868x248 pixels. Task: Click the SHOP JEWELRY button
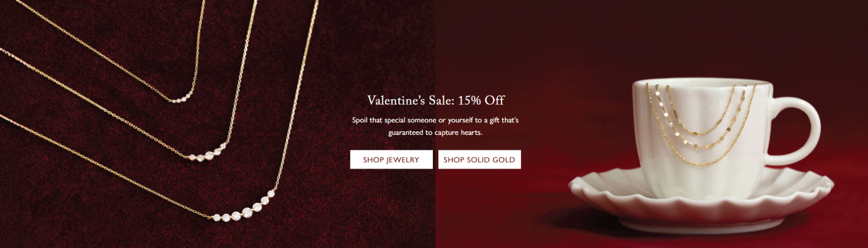[x=391, y=160]
